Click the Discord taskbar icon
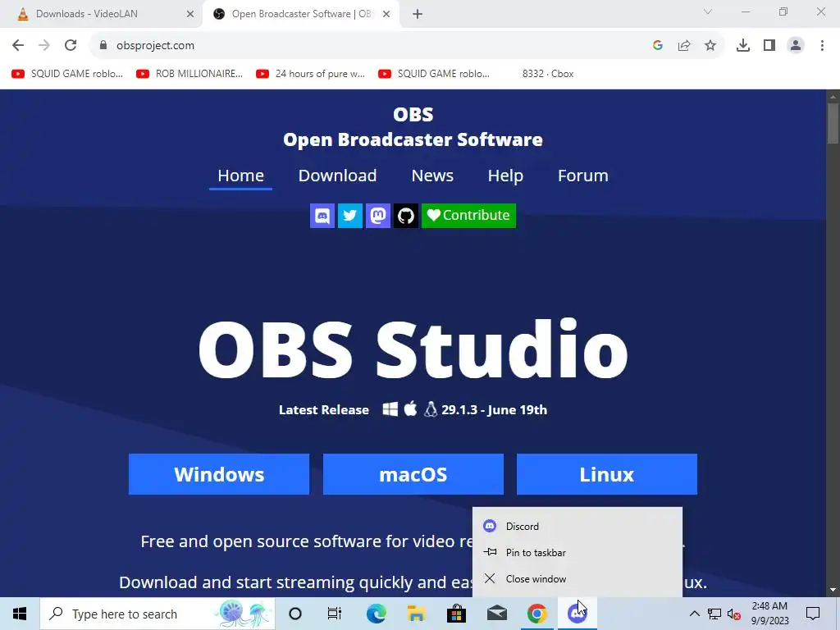840x630 pixels. tap(577, 614)
